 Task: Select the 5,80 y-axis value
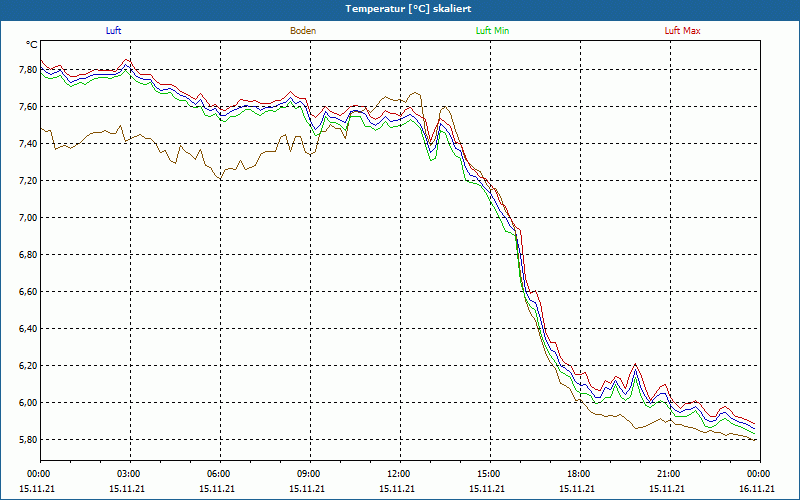click(28, 440)
